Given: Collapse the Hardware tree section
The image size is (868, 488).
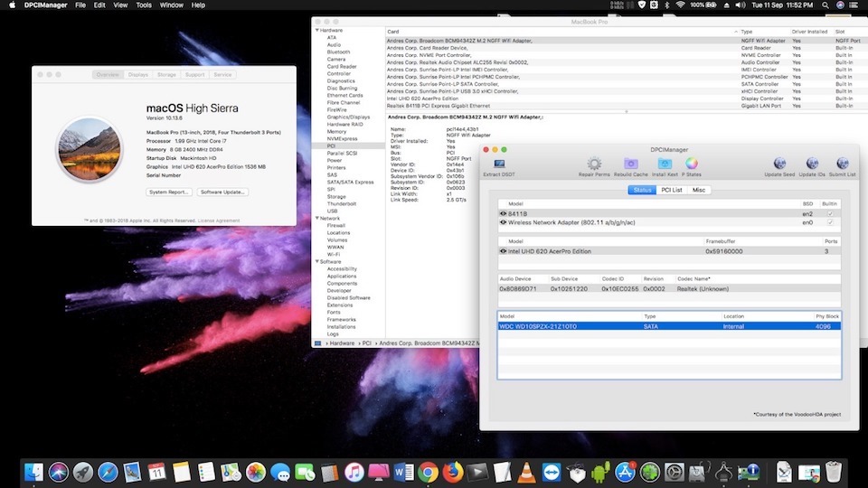Looking at the screenshot, I should (x=317, y=31).
